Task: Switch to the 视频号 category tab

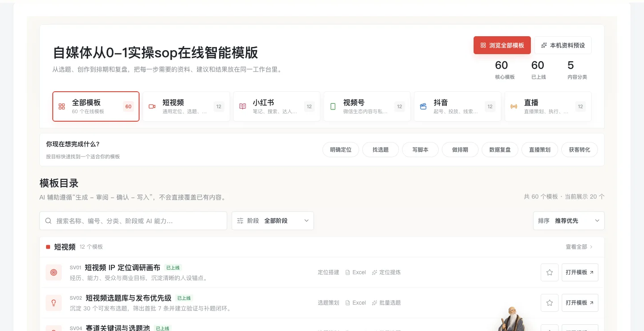Action: click(x=367, y=106)
